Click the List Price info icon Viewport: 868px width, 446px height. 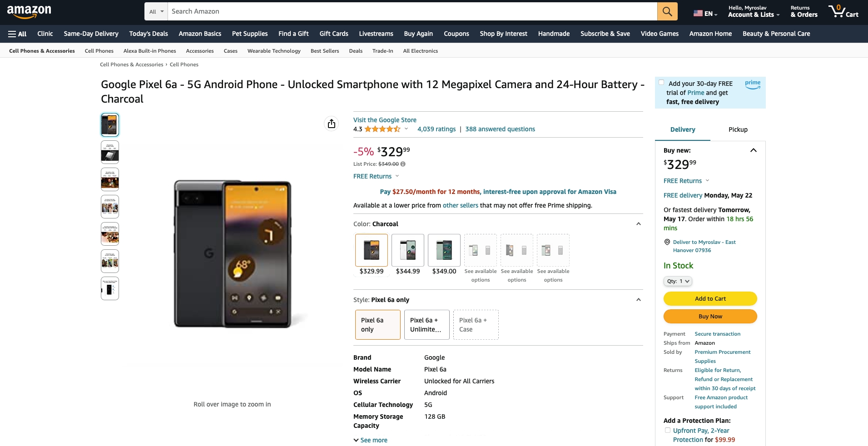pyautogui.click(x=403, y=164)
